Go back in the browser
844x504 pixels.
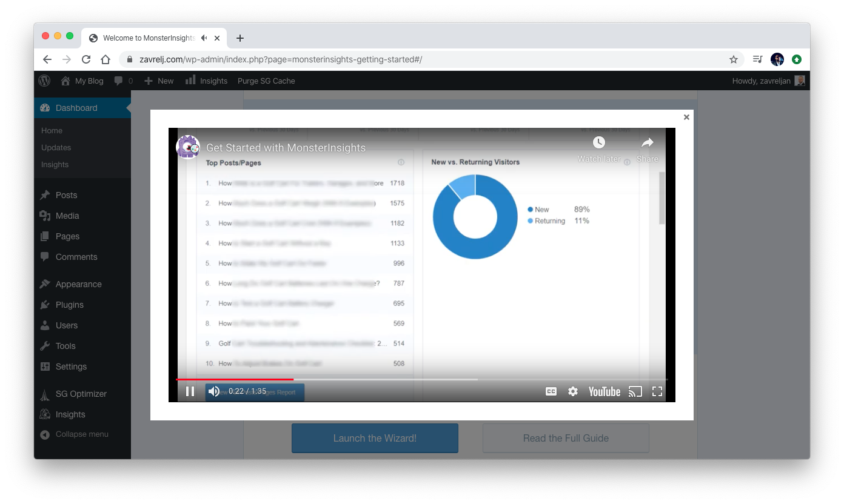47,59
